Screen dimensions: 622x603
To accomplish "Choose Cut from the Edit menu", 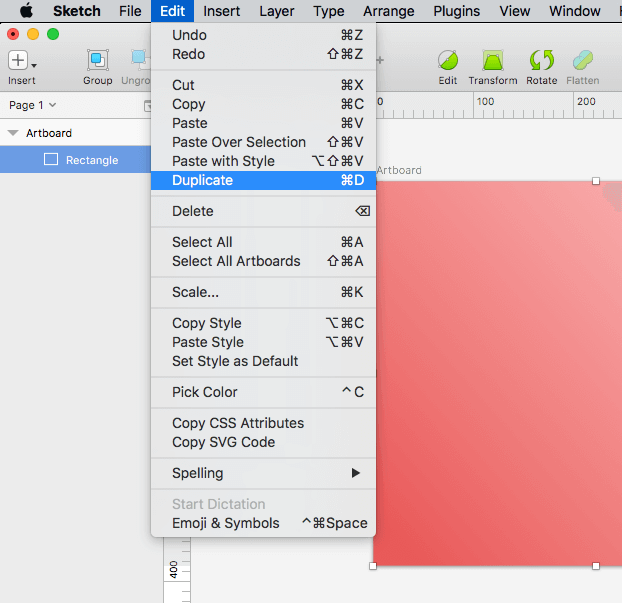I will (x=263, y=85).
